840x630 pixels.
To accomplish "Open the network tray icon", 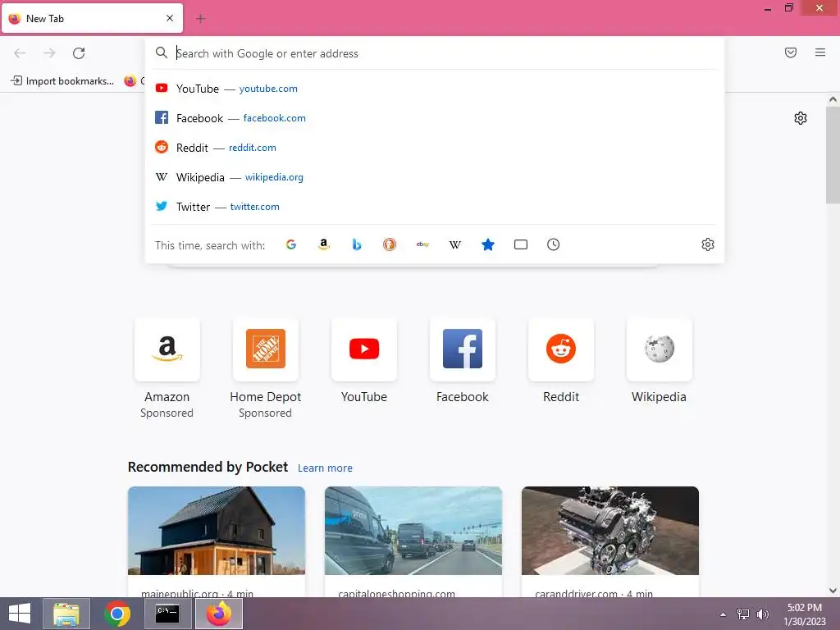I will (743, 614).
